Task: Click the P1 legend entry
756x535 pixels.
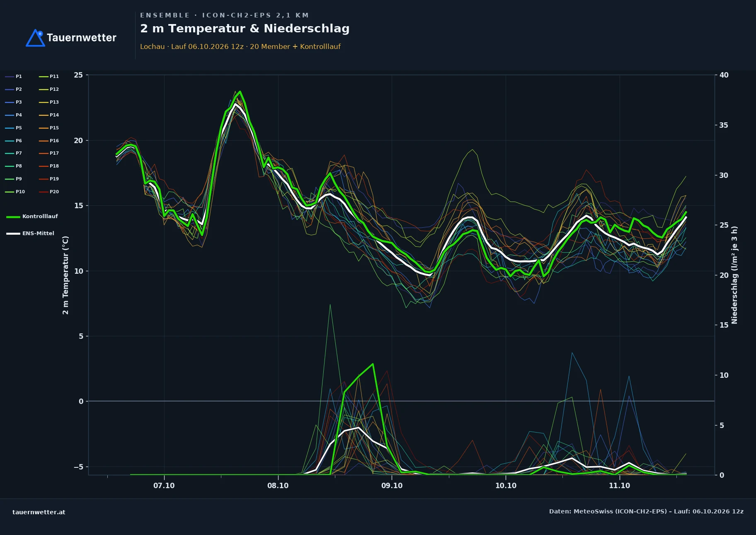Action: 14,77
